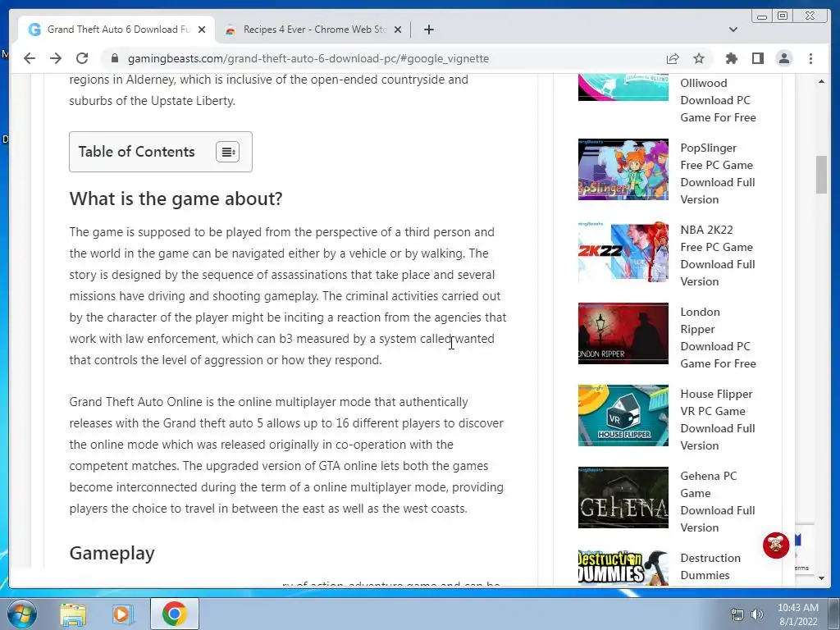Toggle the Table of Contents list icon
Viewport: 840px width, 630px height.
point(228,152)
